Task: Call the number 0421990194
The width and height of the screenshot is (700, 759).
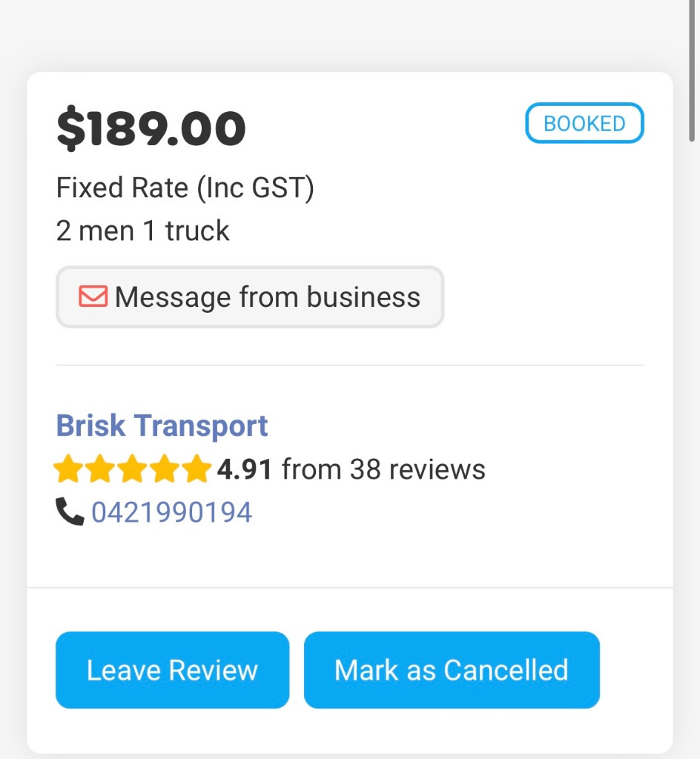Action: click(x=171, y=512)
